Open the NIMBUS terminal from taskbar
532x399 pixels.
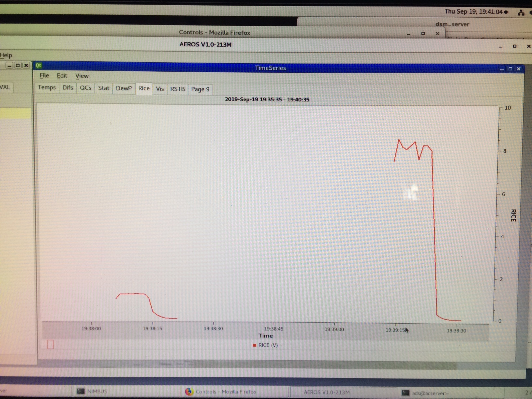point(93,391)
